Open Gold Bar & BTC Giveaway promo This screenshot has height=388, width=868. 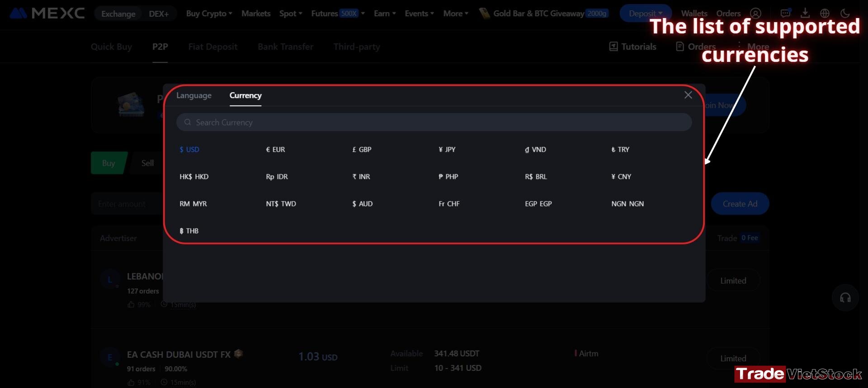pos(544,14)
